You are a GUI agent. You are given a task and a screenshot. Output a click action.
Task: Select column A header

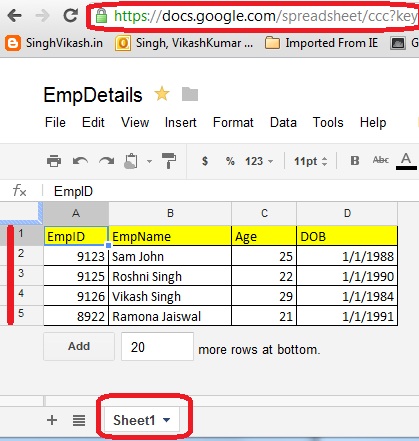[76, 213]
